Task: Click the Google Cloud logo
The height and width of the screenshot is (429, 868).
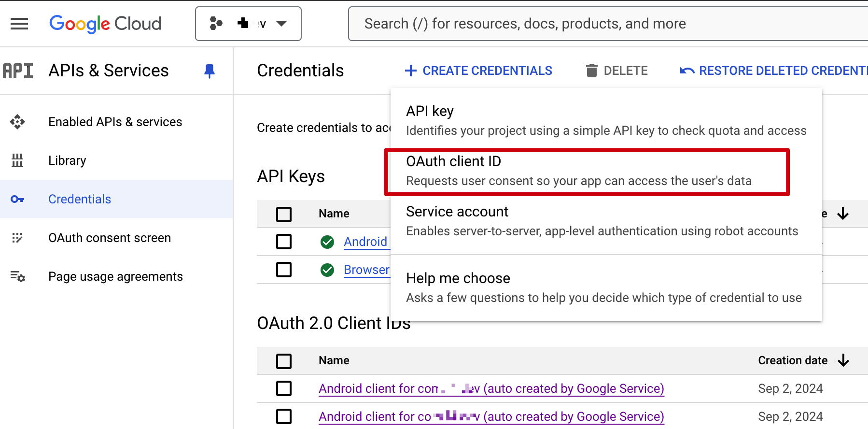Action: [105, 24]
